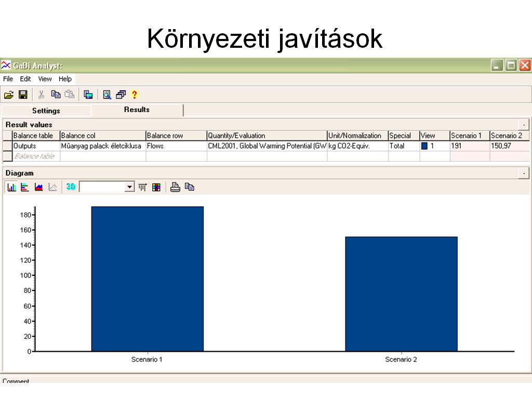Click the Special column header

pos(404,136)
